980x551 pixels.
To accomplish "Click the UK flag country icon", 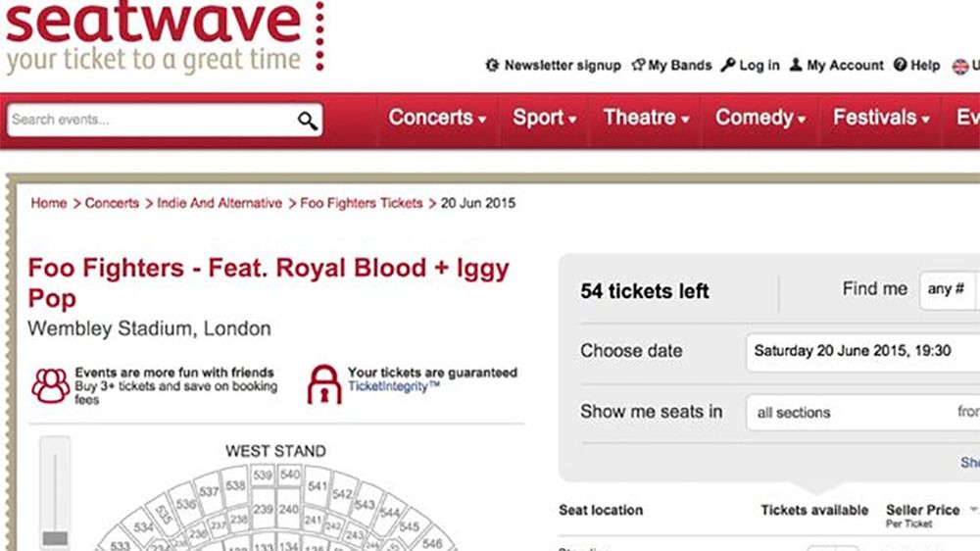I will (x=960, y=66).
